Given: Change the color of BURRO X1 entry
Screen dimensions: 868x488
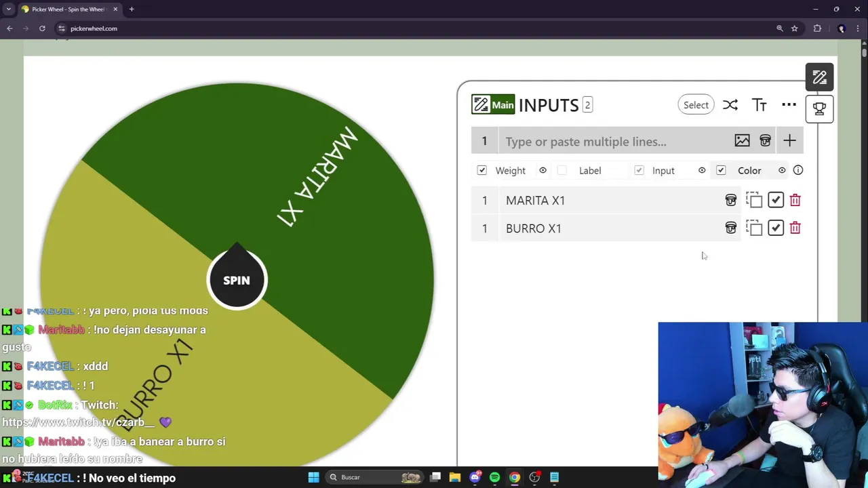Looking at the screenshot, I should (x=730, y=228).
